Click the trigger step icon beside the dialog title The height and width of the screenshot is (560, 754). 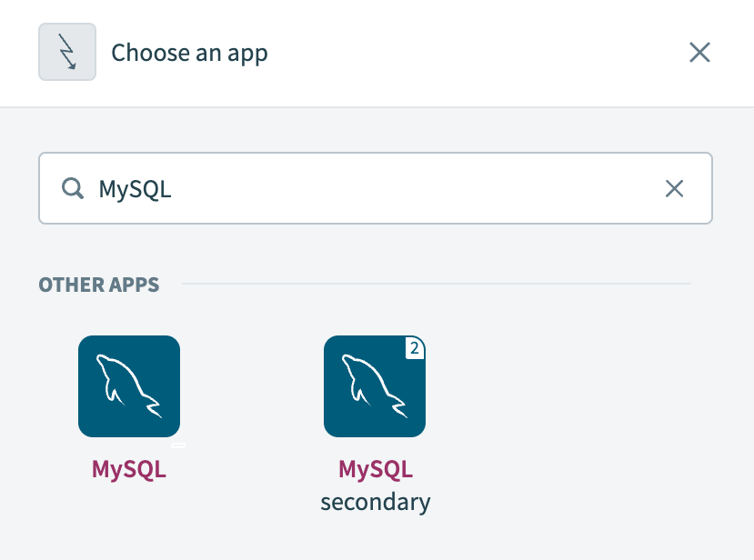[x=66, y=52]
